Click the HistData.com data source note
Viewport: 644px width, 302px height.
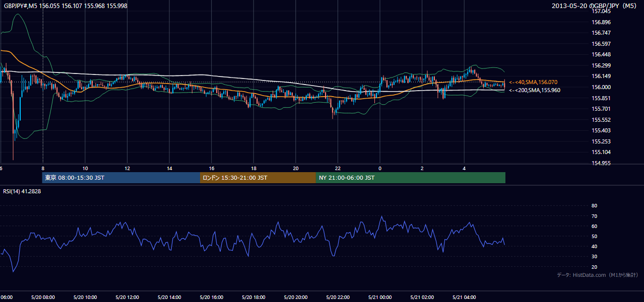pyautogui.click(x=598, y=275)
